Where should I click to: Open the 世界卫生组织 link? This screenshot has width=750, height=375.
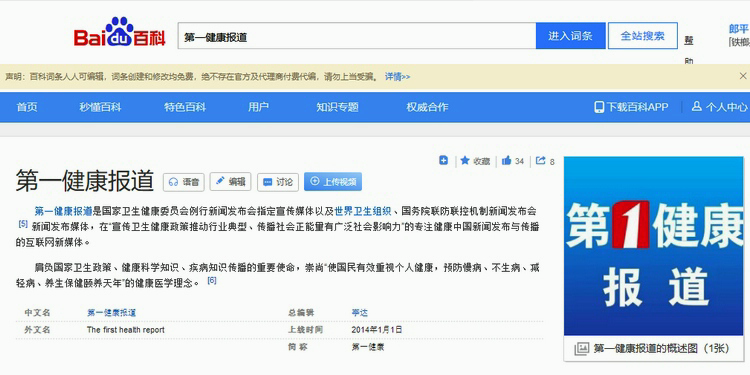363,211
